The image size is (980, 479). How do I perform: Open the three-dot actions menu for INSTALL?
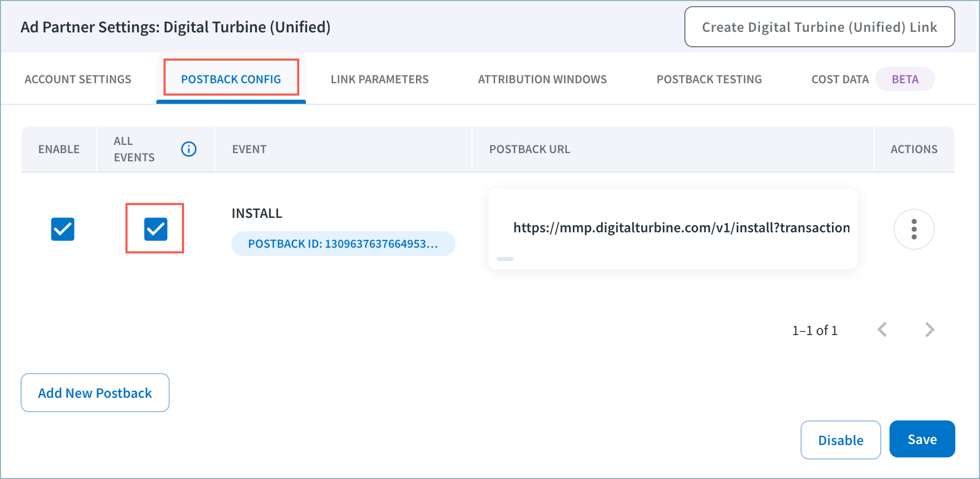[x=914, y=229]
